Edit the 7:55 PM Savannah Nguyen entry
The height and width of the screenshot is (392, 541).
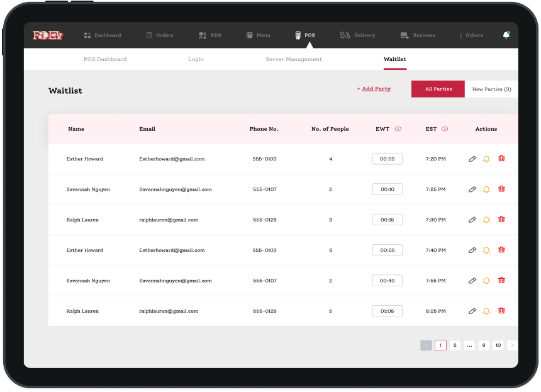pyautogui.click(x=472, y=281)
